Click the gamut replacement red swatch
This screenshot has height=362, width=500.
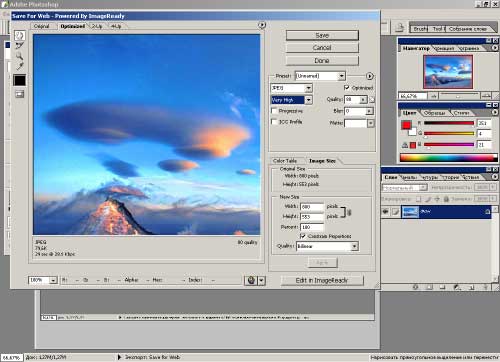(413, 145)
